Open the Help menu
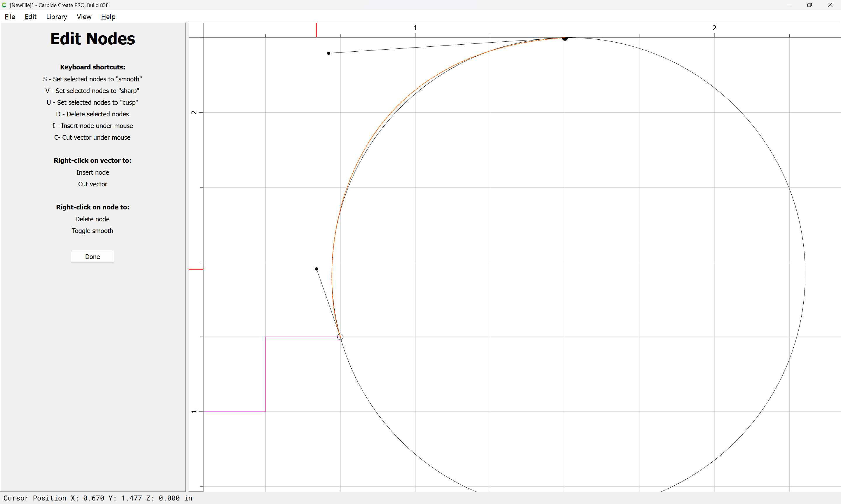 pos(108,17)
